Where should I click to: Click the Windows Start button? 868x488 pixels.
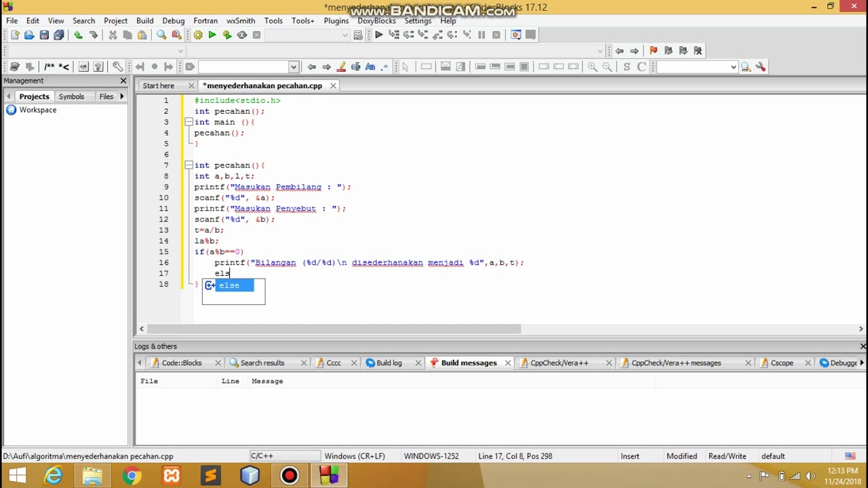pyautogui.click(x=16, y=476)
